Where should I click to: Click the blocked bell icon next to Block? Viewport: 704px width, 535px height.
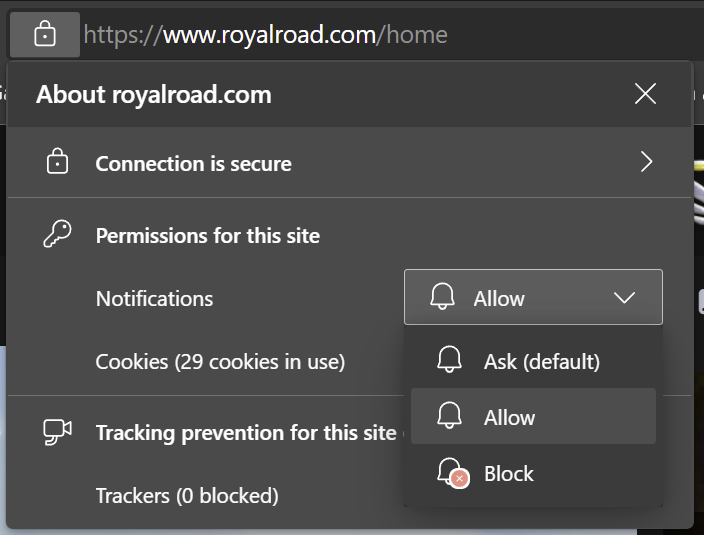(x=453, y=473)
